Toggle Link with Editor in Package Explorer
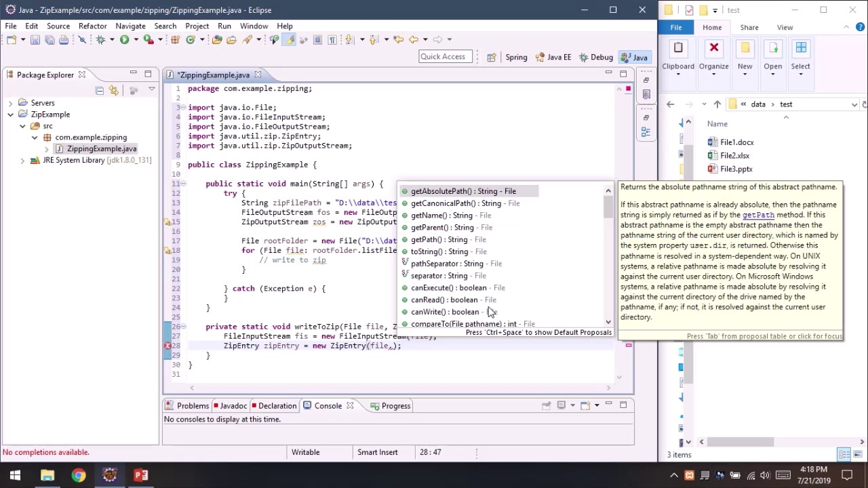 click(x=113, y=90)
